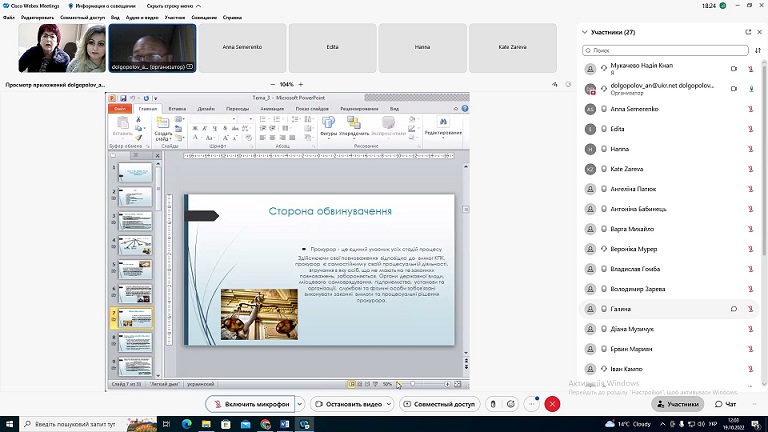The height and width of the screenshot is (432, 768).
Task: Open more options ellipsis in Webex toolbar
Action: coord(531,404)
